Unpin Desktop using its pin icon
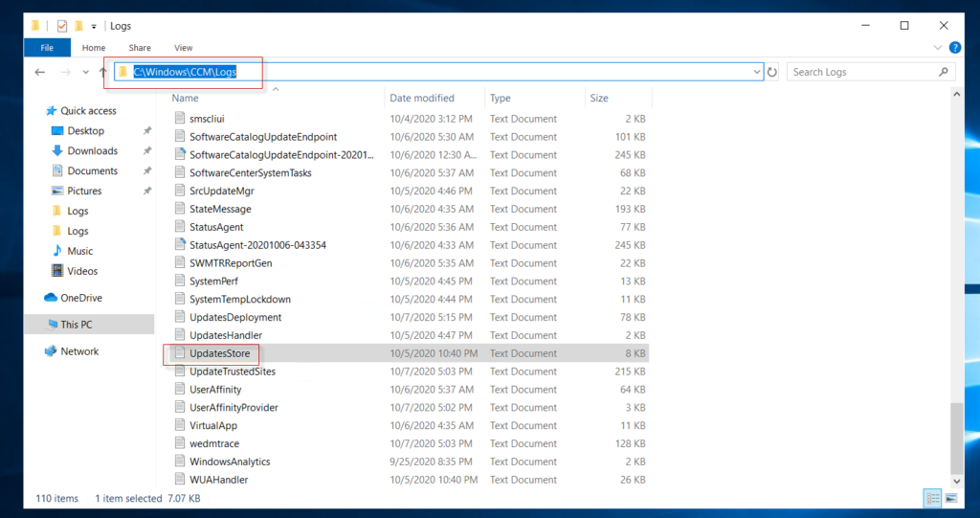The image size is (980, 518). tap(147, 131)
